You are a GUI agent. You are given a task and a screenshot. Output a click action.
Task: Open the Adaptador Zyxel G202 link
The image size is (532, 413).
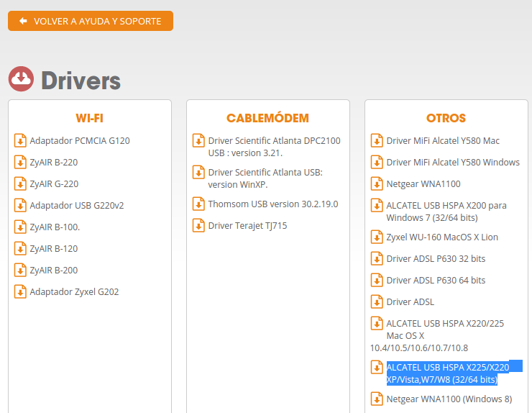[74, 291]
